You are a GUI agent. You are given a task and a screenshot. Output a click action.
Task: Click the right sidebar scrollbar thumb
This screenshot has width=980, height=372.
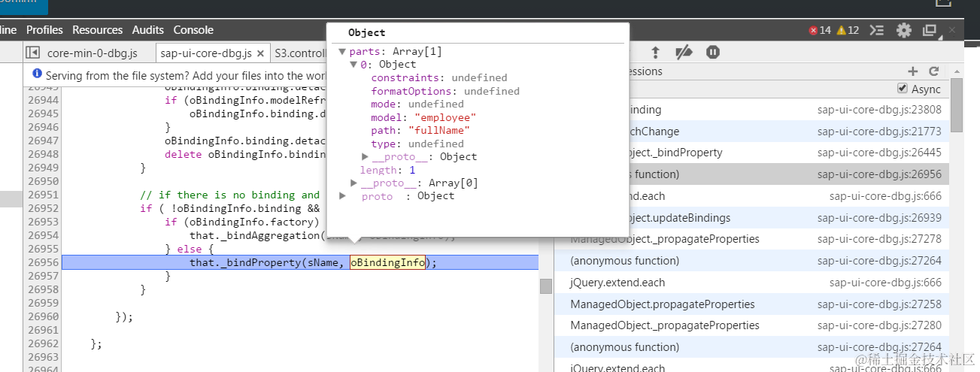(957, 104)
